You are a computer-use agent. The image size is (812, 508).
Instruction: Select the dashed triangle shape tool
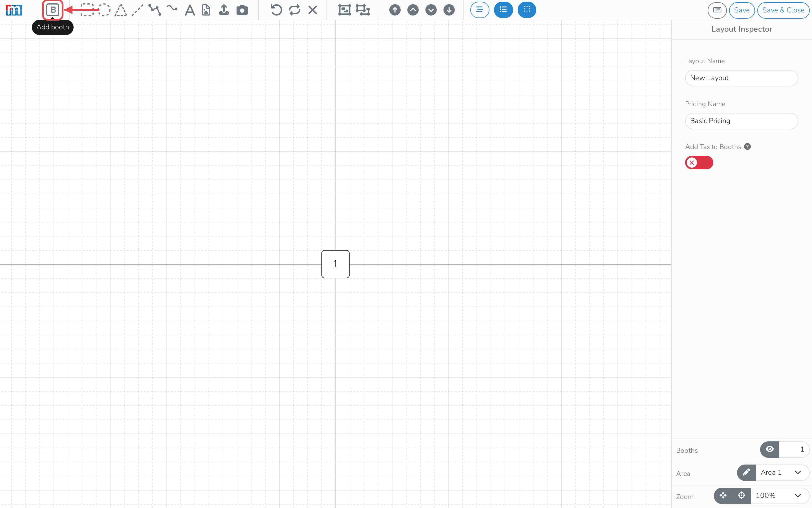[120, 10]
